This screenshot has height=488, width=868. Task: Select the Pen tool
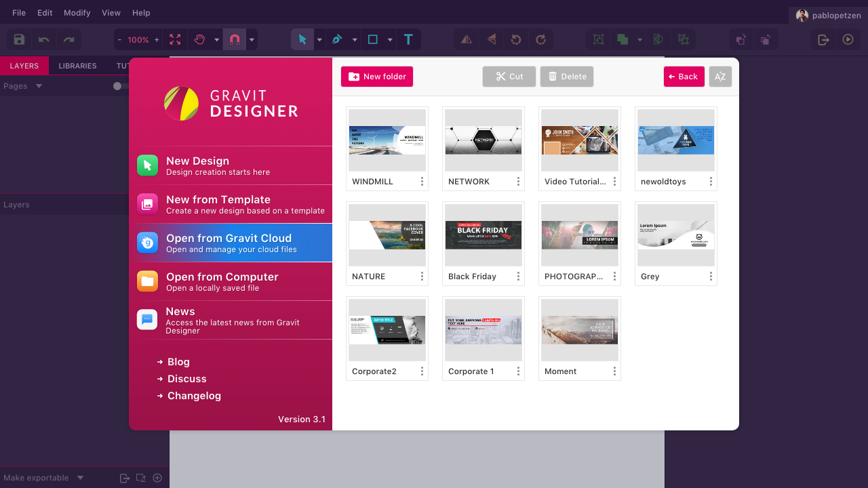[x=337, y=40]
